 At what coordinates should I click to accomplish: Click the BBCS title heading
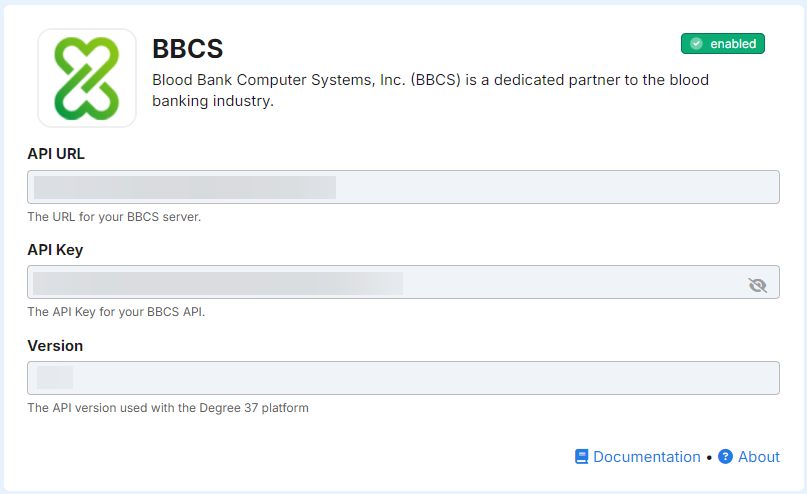click(188, 49)
